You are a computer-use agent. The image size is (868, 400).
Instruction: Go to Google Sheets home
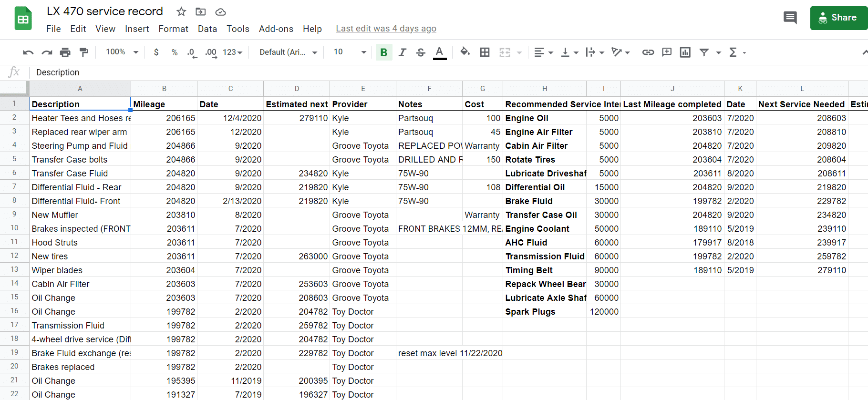(x=23, y=19)
